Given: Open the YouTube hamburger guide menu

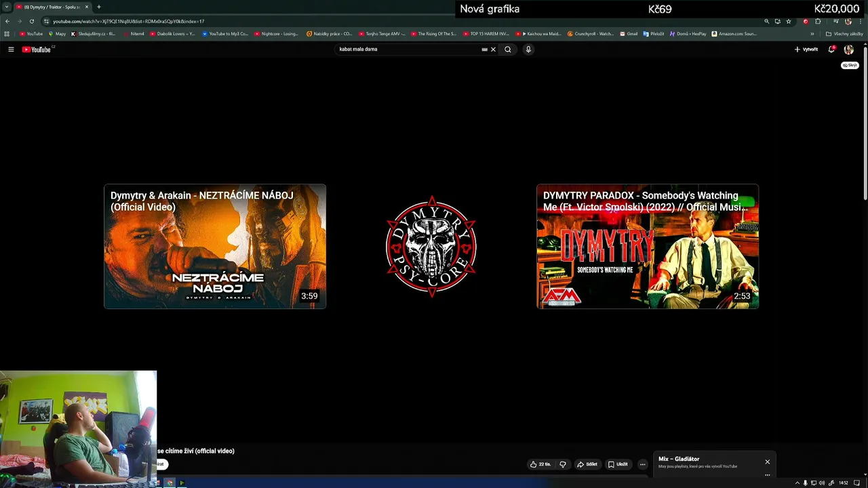Looking at the screenshot, I should tap(11, 49).
